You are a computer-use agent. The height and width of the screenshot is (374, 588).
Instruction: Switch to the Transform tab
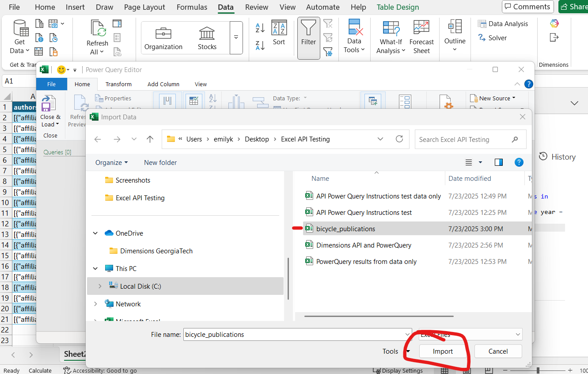tap(118, 84)
